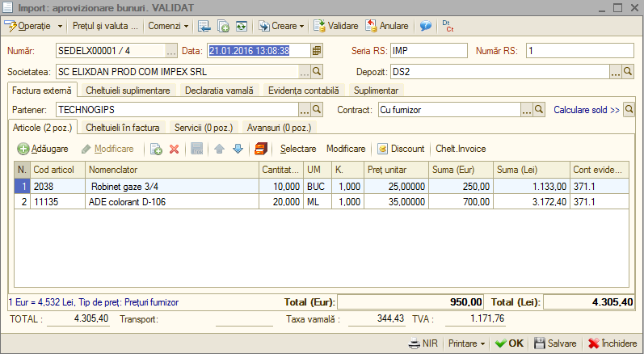This screenshot has height=354, width=644.
Task: Click magnifier icon beside Depozit DS2 field
Action: pyautogui.click(x=628, y=72)
